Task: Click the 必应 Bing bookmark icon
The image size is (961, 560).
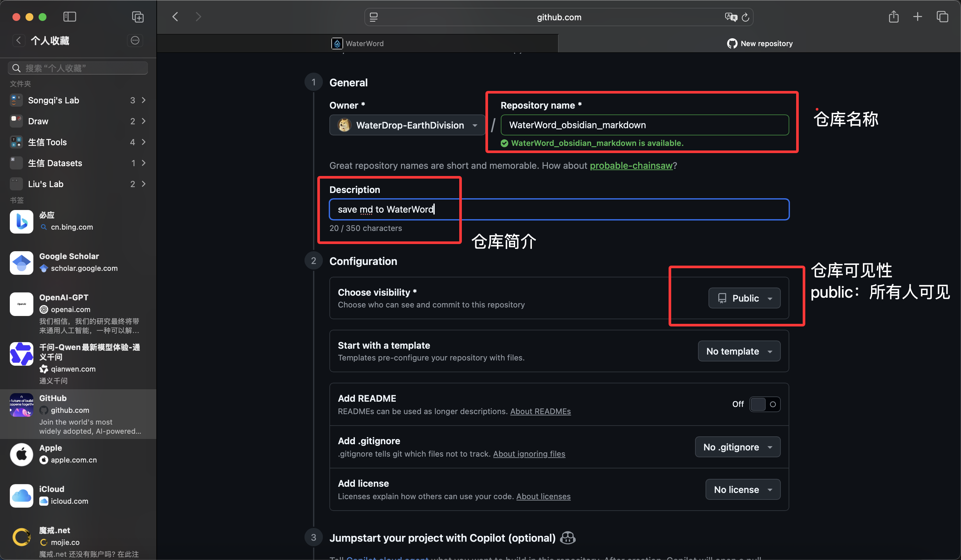Action: (21, 221)
